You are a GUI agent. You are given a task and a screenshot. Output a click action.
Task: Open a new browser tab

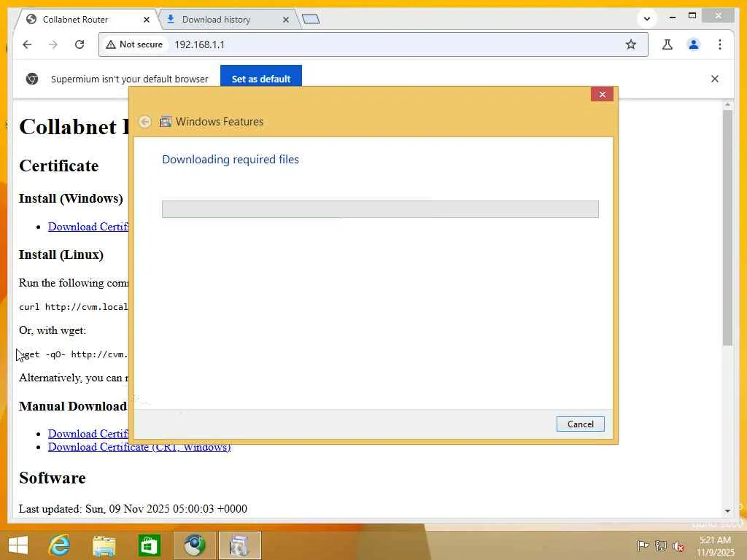coord(311,19)
